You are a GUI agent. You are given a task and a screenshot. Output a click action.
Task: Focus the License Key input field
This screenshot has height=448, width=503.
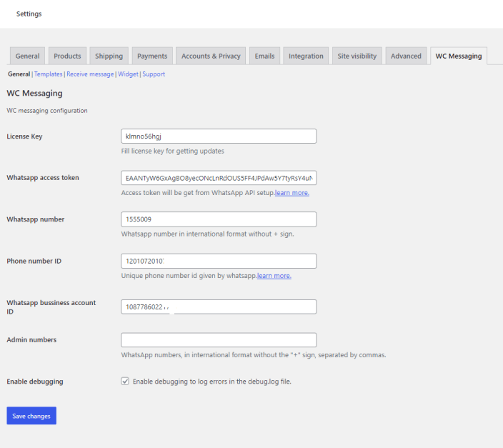219,136
